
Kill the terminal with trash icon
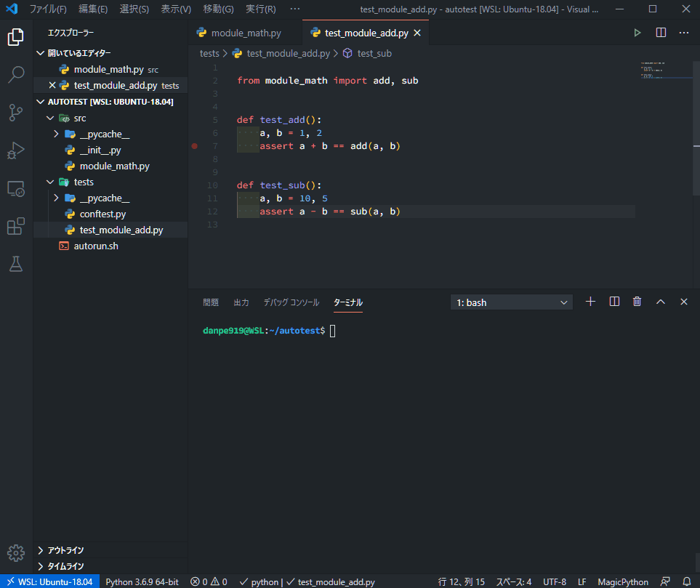(x=637, y=302)
